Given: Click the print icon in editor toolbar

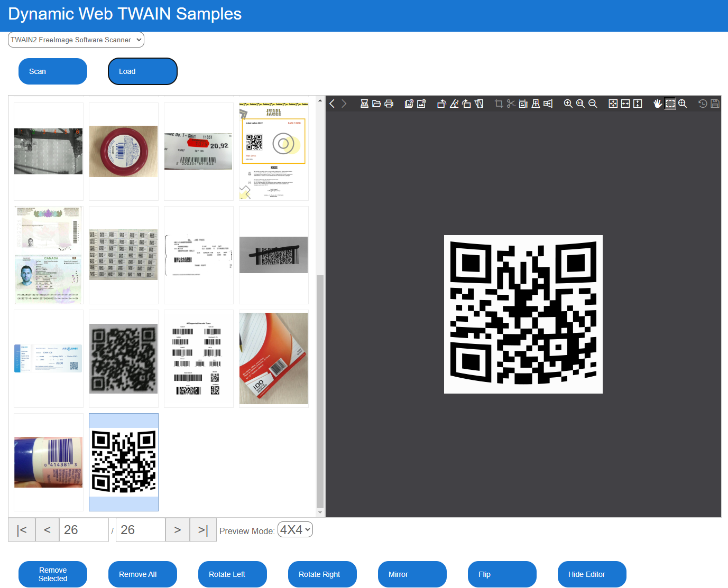Looking at the screenshot, I should [389, 104].
